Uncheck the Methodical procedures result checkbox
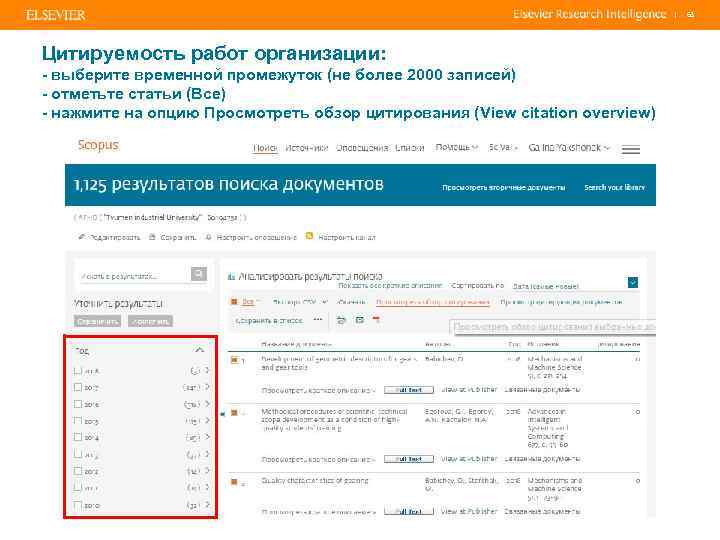This screenshot has height=540, width=720. click(234, 413)
